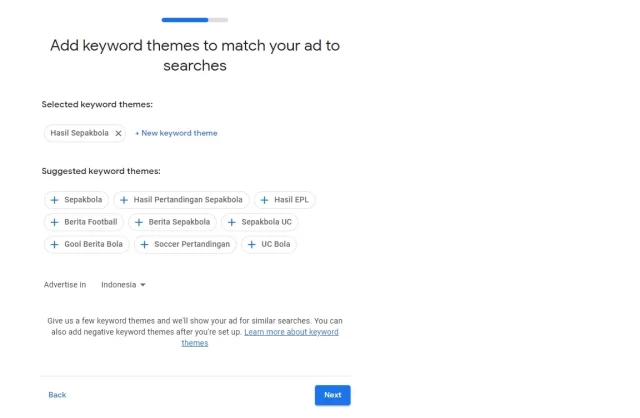
Task: Click the plus icon on UC Bola
Action: [251, 244]
